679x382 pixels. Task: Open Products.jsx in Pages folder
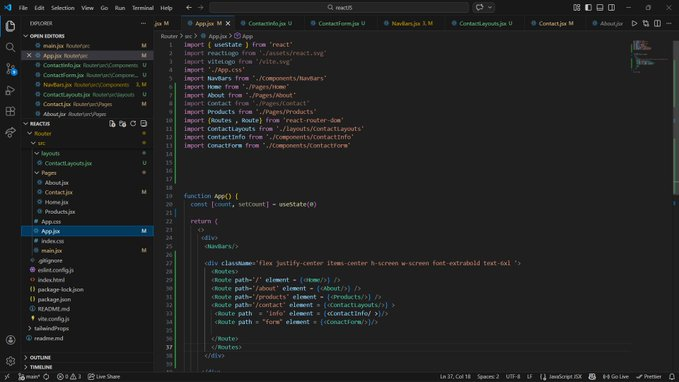(x=60, y=212)
